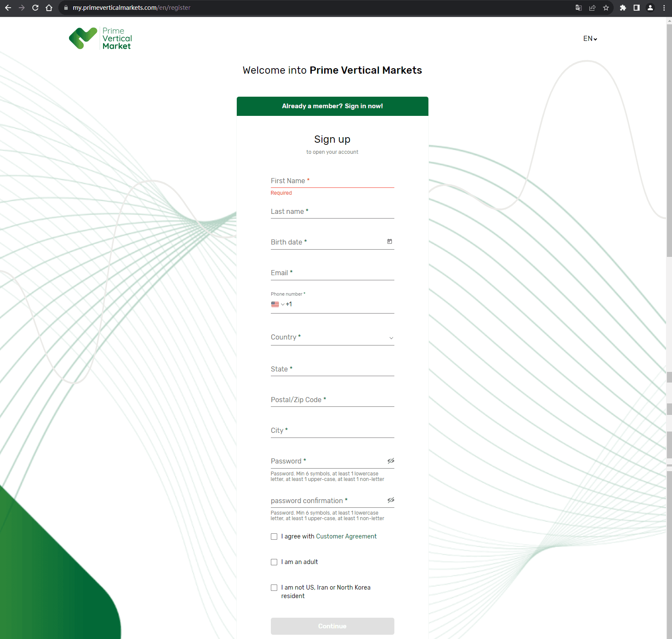The height and width of the screenshot is (639, 672).
Task: Click the Continue button
Action: point(333,626)
